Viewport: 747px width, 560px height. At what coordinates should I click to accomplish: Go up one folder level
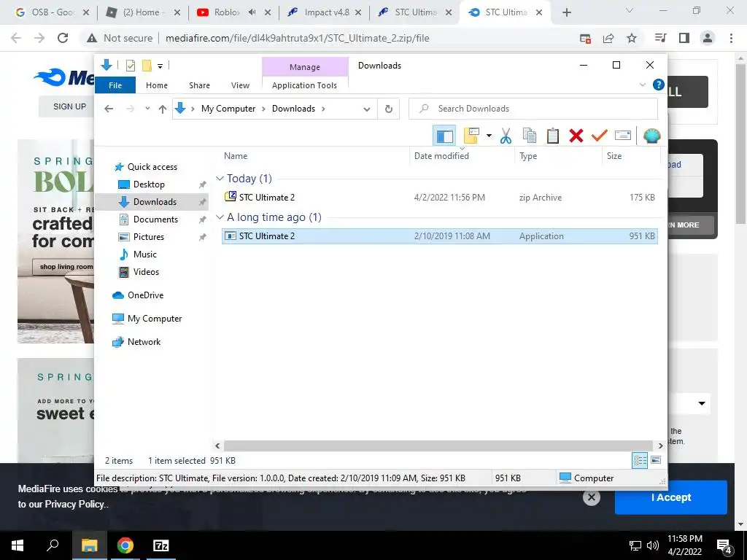[x=163, y=109]
